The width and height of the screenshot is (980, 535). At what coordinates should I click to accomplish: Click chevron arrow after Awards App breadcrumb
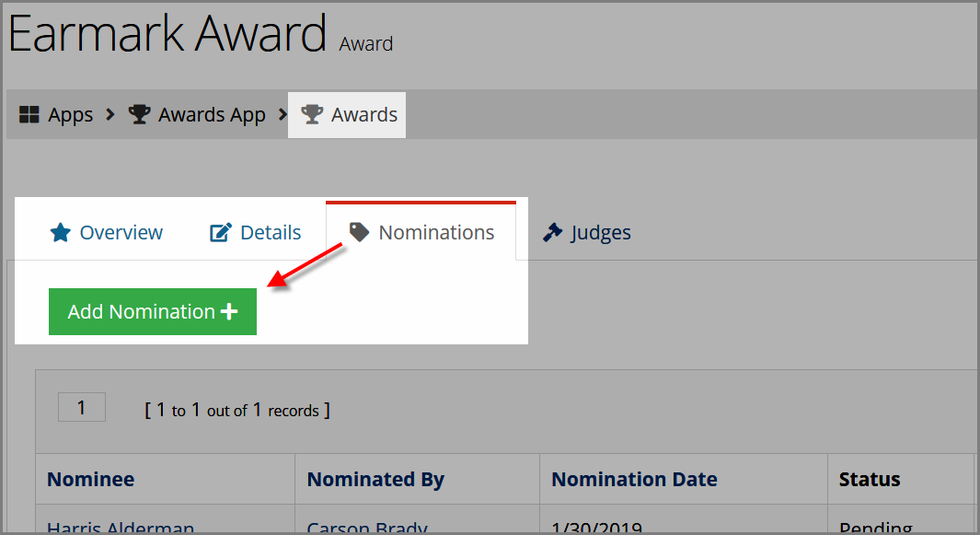pos(282,114)
